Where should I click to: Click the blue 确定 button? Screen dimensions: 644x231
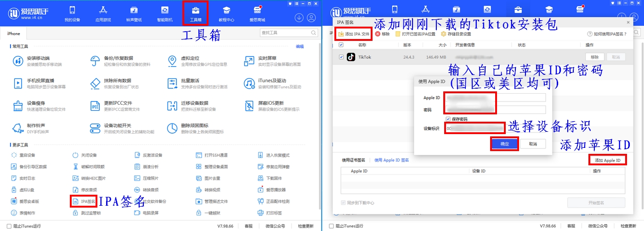[x=504, y=144]
